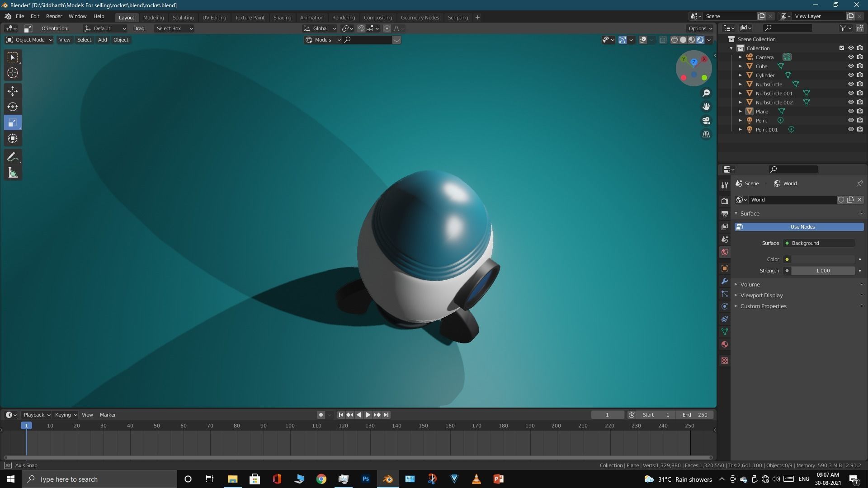
Task: Open the Render menu
Action: point(54,16)
